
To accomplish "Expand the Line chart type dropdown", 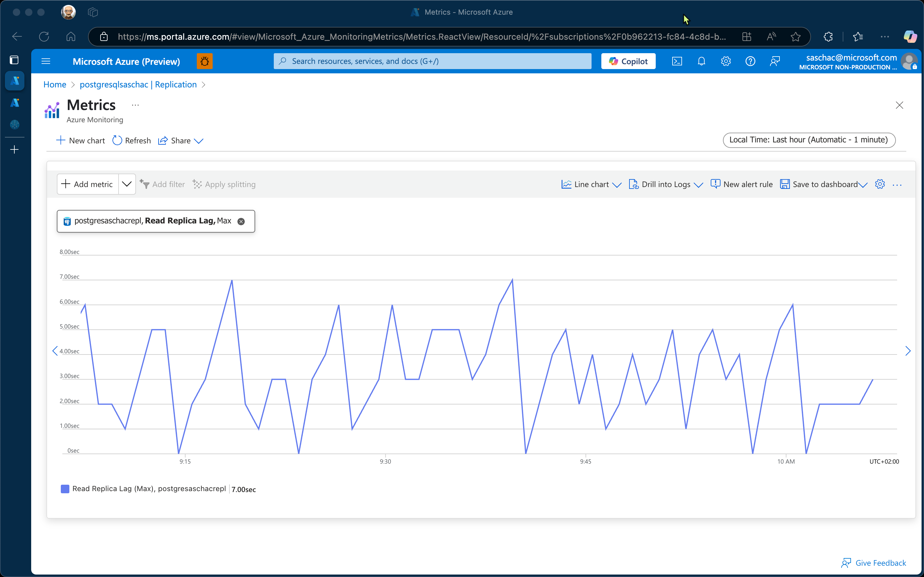I will point(591,184).
